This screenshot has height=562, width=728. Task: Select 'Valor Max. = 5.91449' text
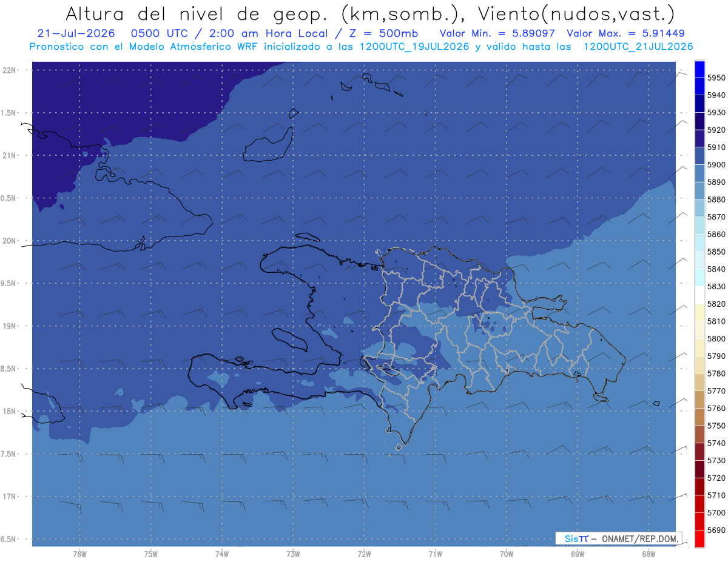point(626,33)
